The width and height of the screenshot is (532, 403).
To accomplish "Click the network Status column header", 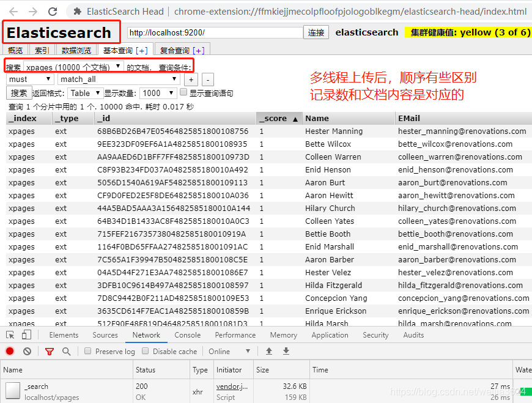I will pos(161,370).
